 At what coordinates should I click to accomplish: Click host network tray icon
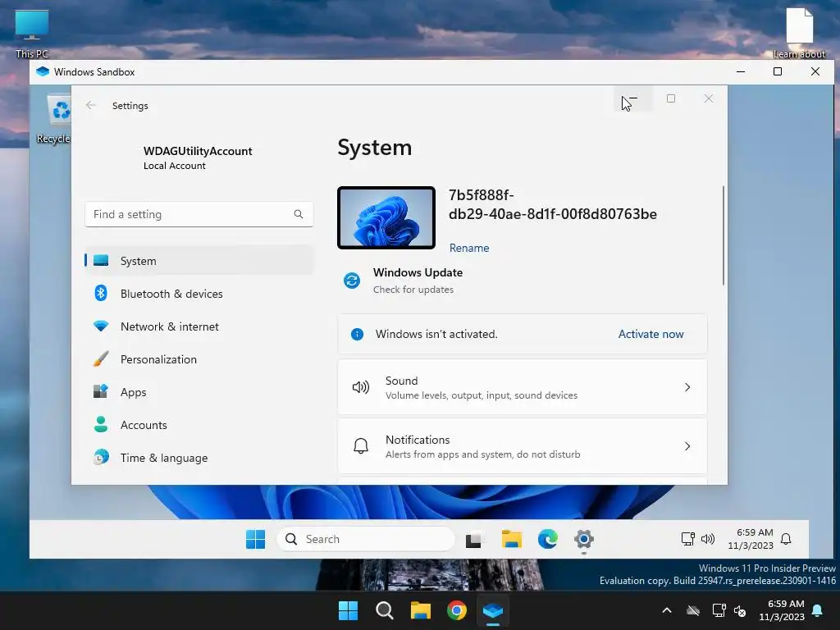[x=719, y=610]
